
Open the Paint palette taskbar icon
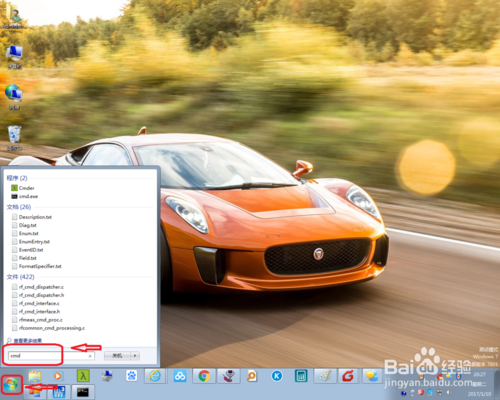coord(325,376)
